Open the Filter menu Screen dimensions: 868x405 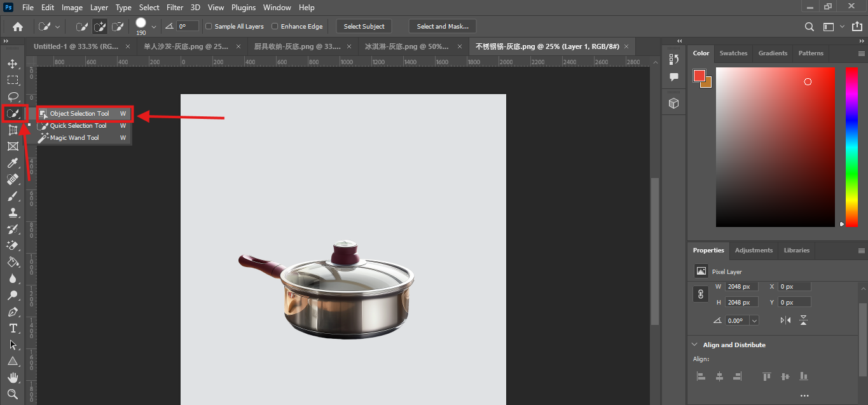coord(175,8)
